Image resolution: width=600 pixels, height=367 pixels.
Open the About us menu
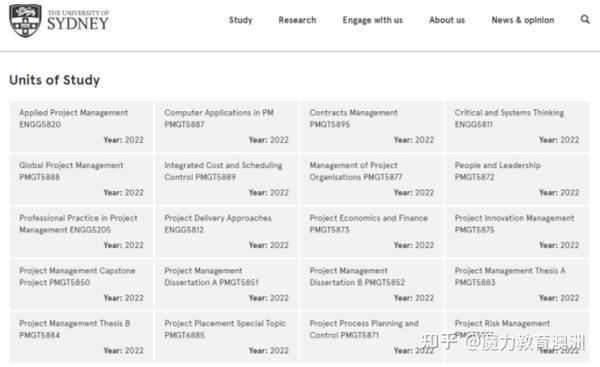447,20
